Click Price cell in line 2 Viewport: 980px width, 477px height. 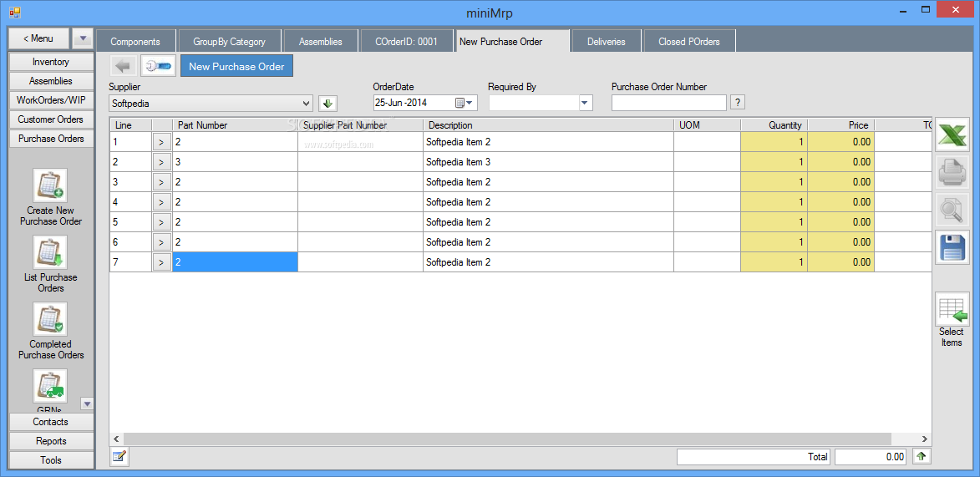[x=840, y=162]
